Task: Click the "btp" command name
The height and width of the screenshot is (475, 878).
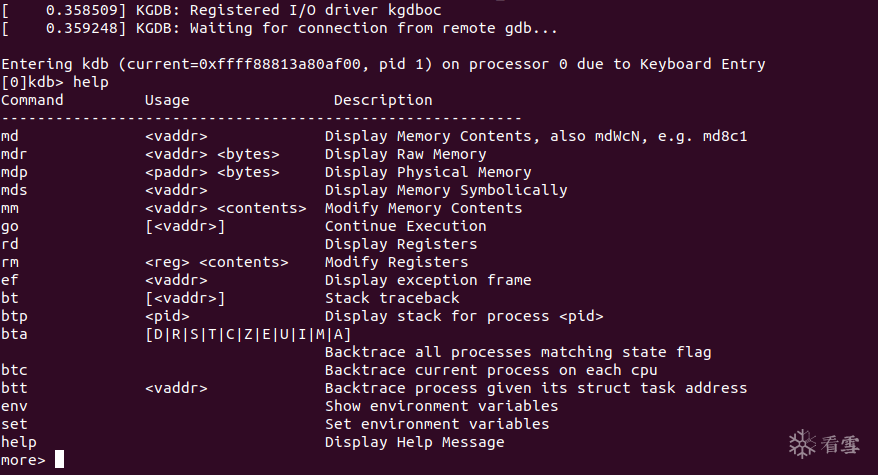Action: (x=14, y=316)
